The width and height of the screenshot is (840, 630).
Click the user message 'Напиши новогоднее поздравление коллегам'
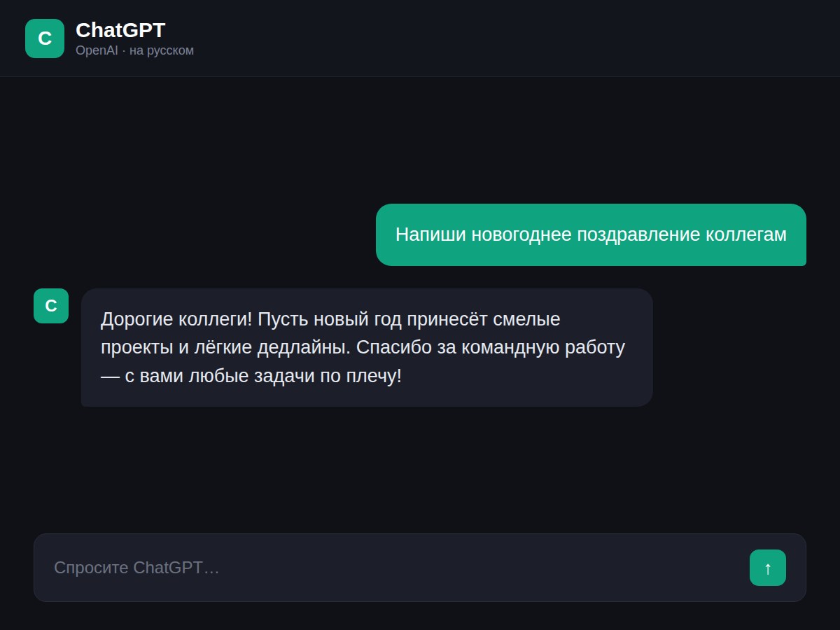[x=591, y=234]
